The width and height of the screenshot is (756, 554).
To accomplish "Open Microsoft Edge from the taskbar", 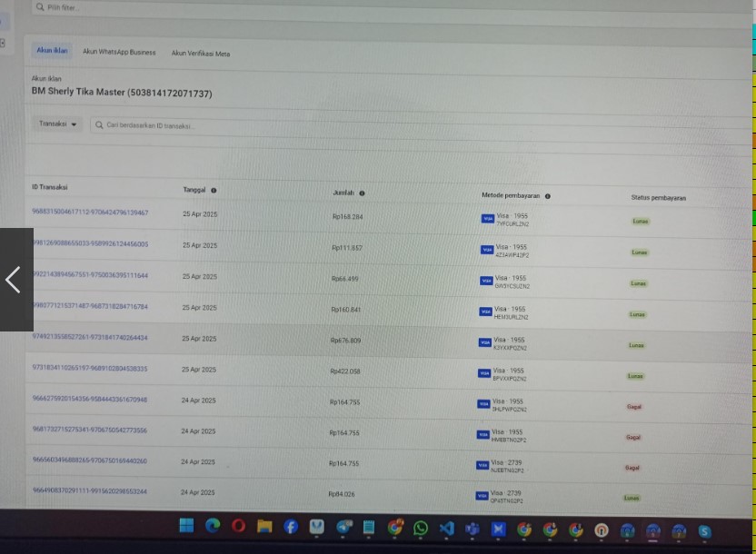I will point(213,527).
